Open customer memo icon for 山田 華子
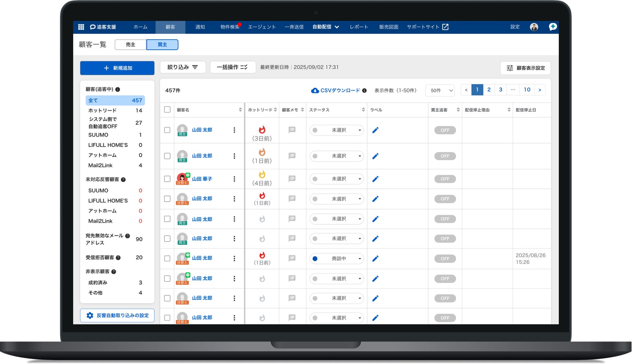Screen dimensions: 632x364 (292, 179)
